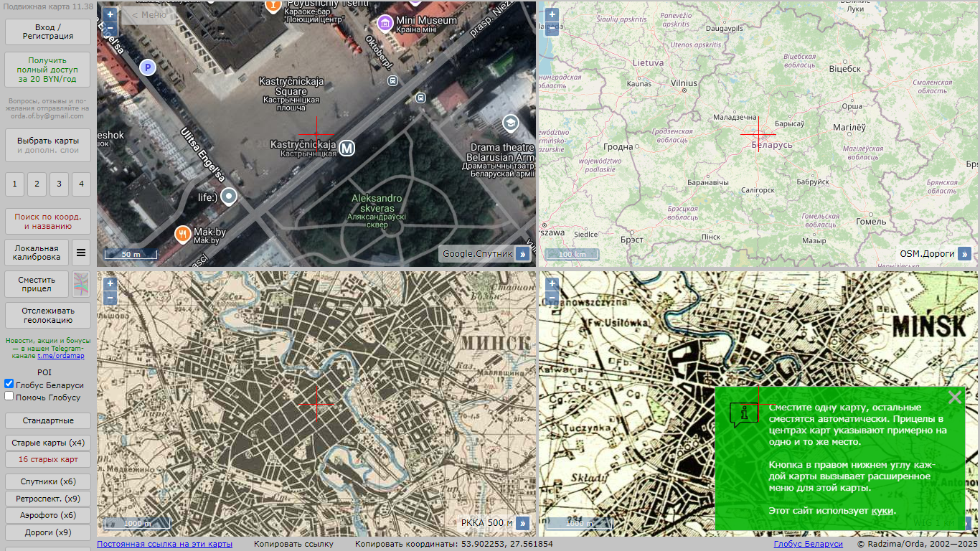The height and width of the screenshot is (551, 980).
Task: Select layout with 1 map
Action: [14, 184]
